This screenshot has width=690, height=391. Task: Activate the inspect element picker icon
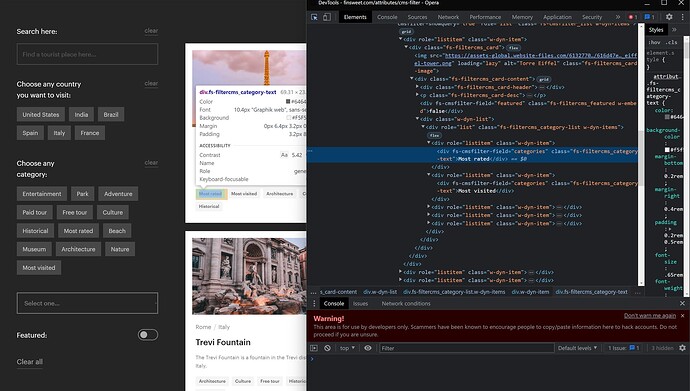click(314, 17)
